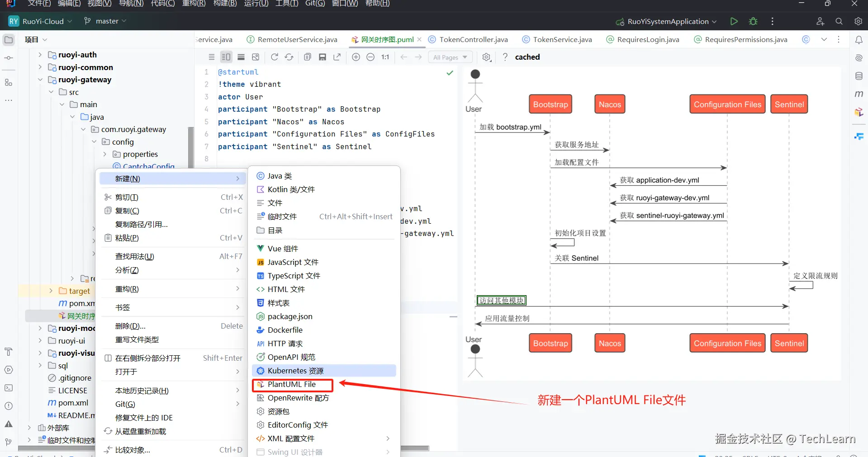Zoom in on the PlantUML diagram

(x=356, y=57)
